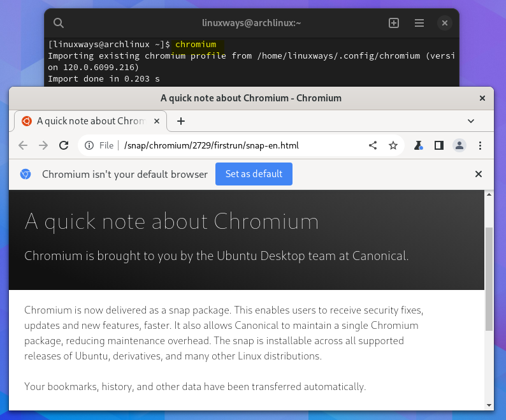Viewport: 506px width, 420px height.
Task: Click the terminal search icon
Action: (59, 23)
